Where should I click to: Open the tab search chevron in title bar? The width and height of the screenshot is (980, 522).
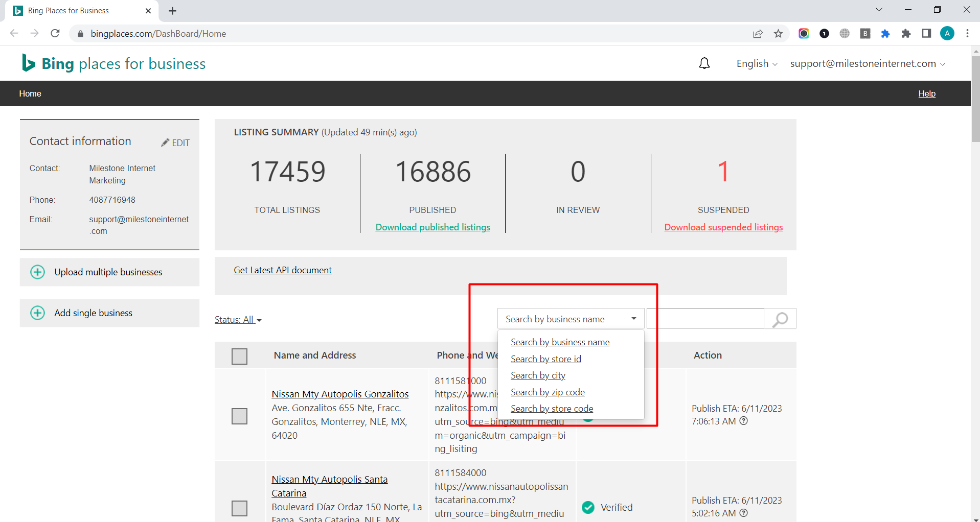click(879, 10)
